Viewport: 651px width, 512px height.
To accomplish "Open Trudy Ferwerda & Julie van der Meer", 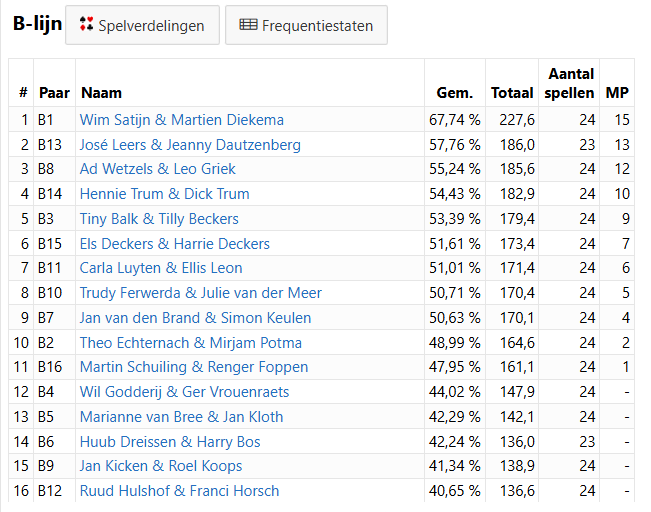I will (x=201, y=293).
